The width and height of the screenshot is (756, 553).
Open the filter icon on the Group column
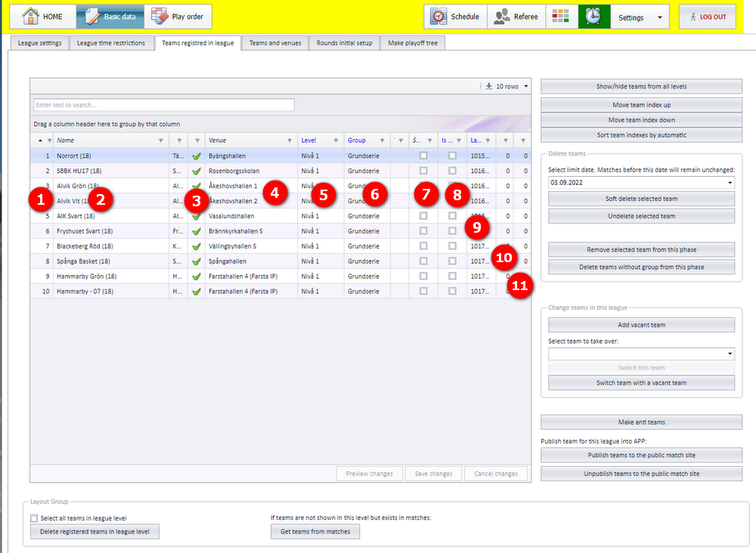[x=383, y=141]
